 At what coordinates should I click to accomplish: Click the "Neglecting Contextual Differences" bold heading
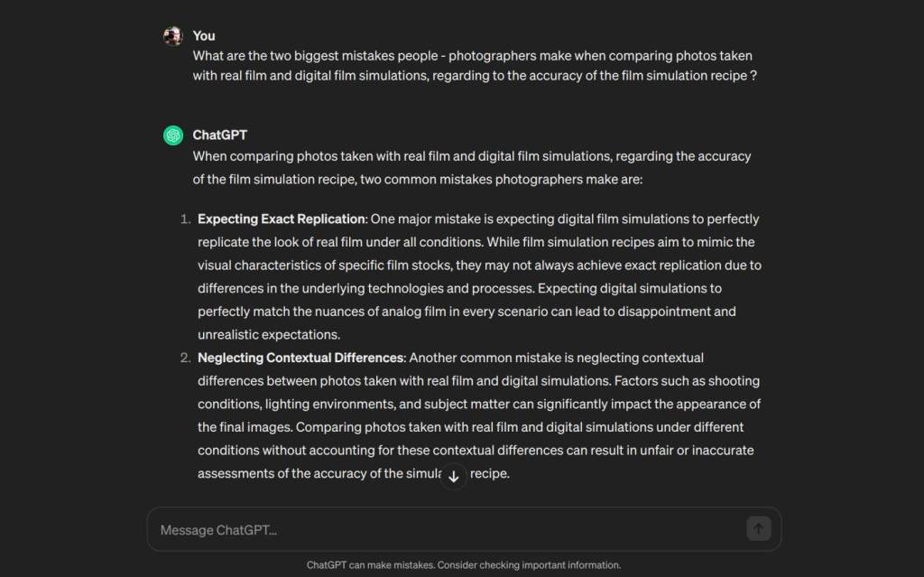pos(301,358)
